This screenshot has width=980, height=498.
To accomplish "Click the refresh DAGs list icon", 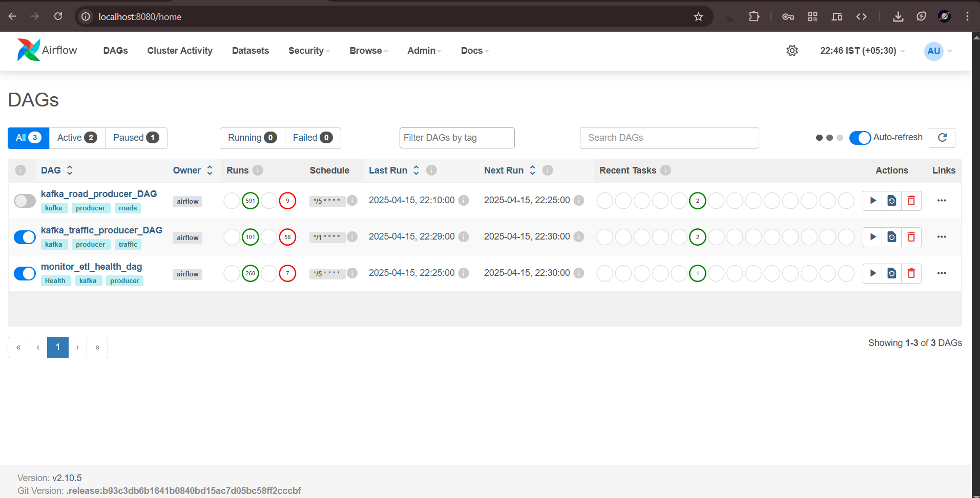I will coord(942,138).
